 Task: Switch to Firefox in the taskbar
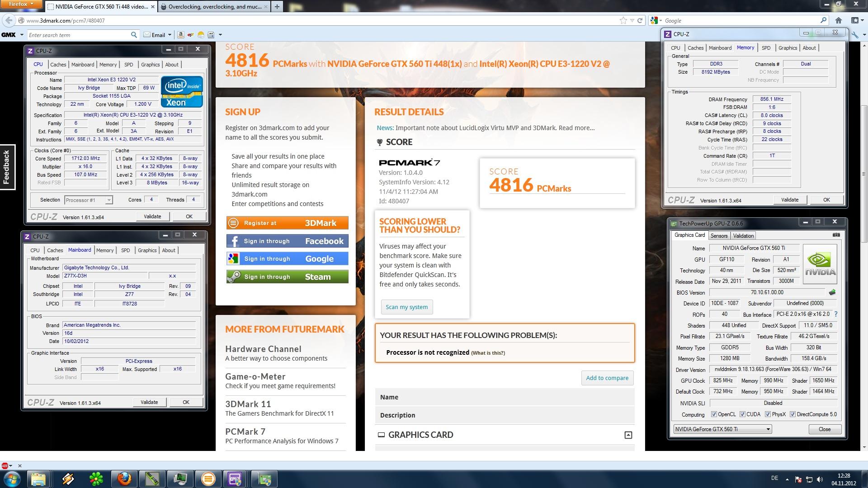[x=124, y=479]
